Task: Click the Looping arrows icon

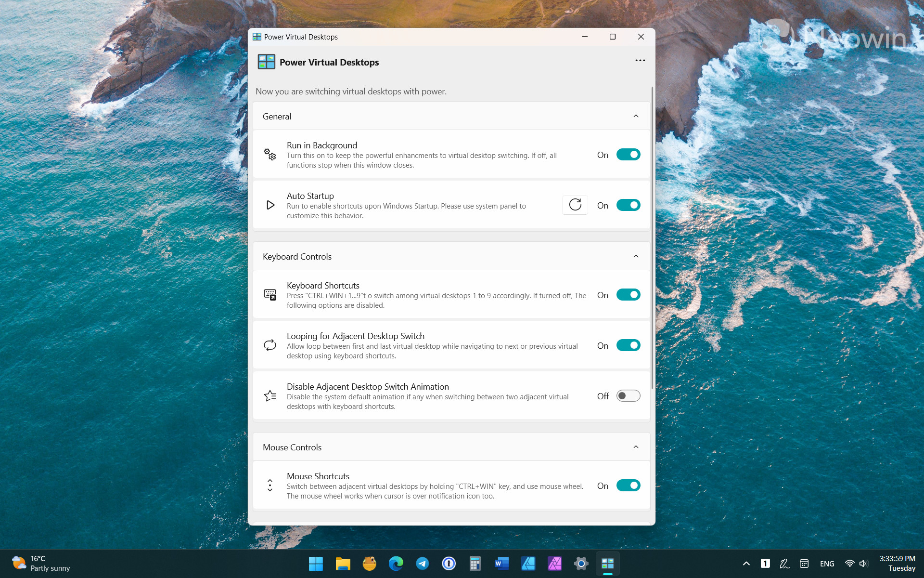Action: (270, 345)
